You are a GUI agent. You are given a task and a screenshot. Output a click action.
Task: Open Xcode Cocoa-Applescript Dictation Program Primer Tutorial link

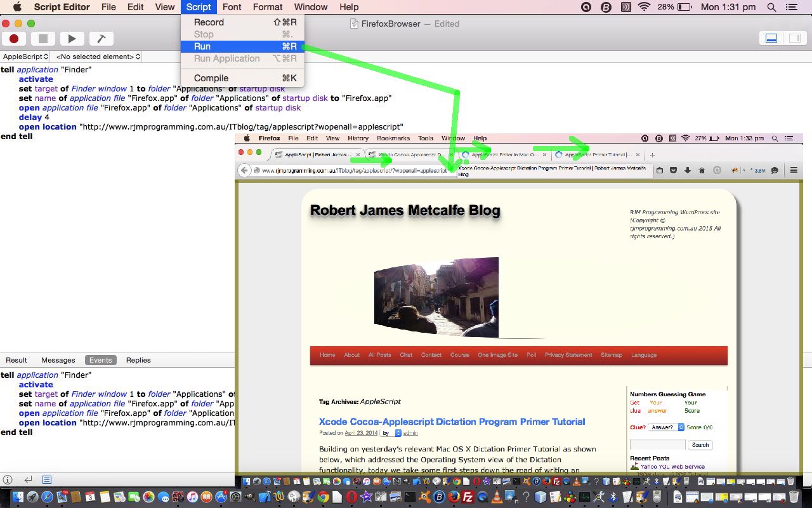tap(452, 422)
